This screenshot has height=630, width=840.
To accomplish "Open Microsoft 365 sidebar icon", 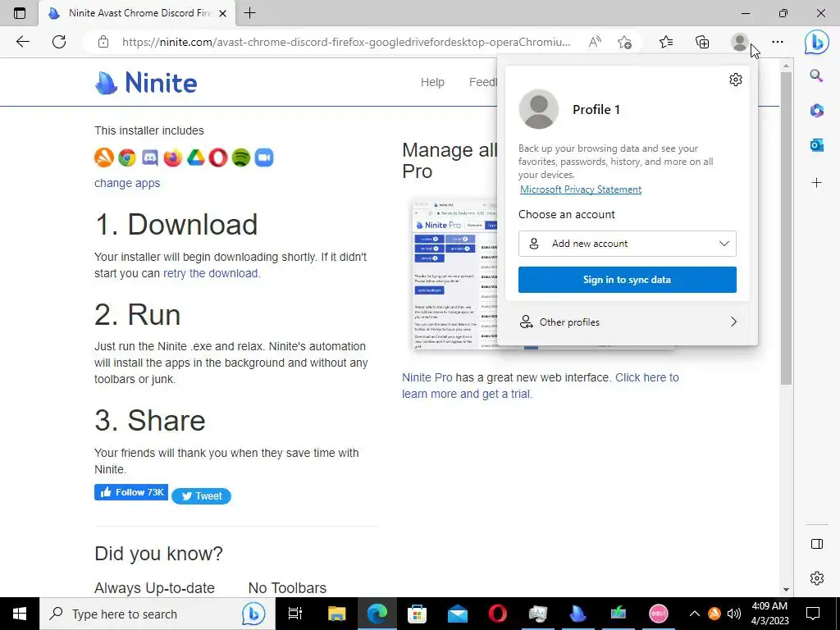I will point(816,111).
